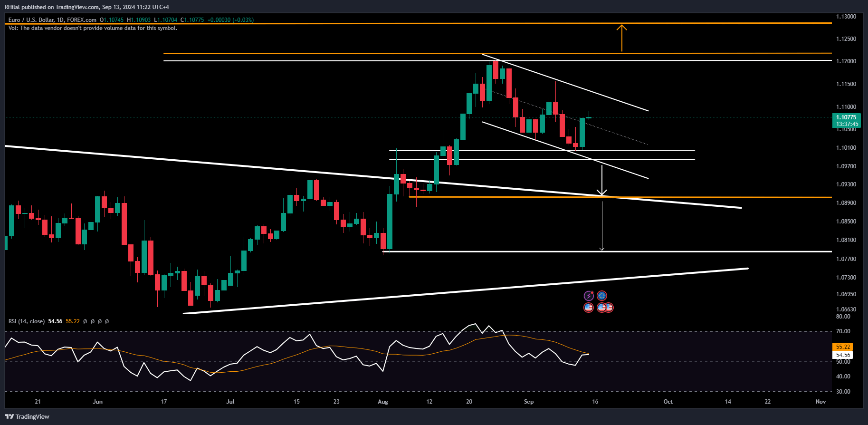
Task: Click '1.06950' on the price axis
Action: click(846, 294)
